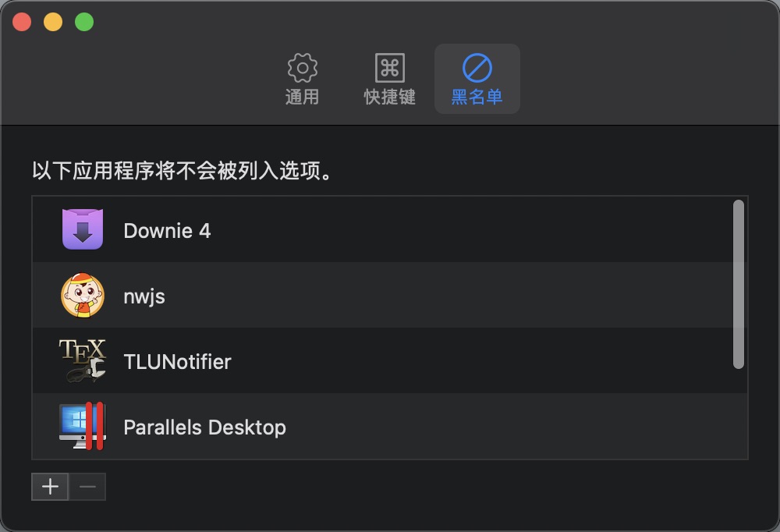
Task: Remove selected app with minus button
Action: click(87, 487)
